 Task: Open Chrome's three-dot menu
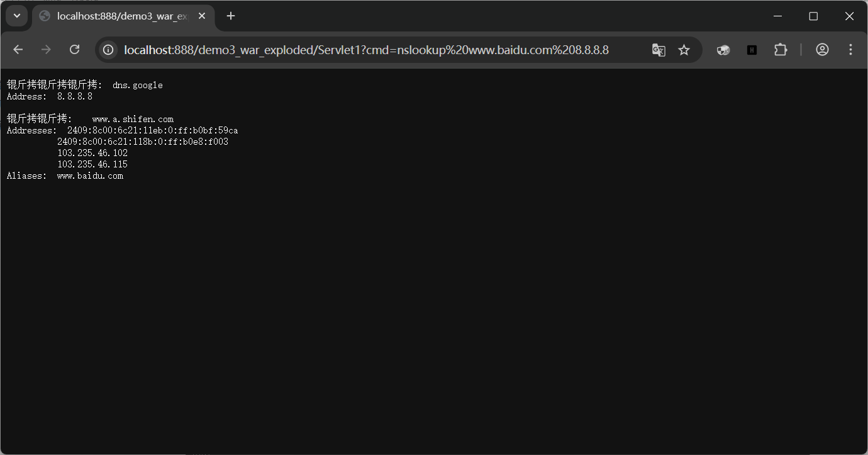point(850,50)
